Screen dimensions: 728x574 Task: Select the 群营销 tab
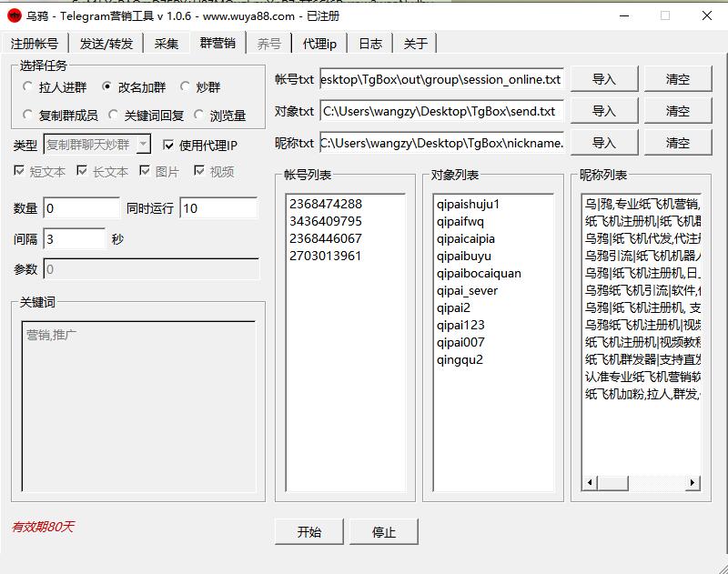coord(217,43)
